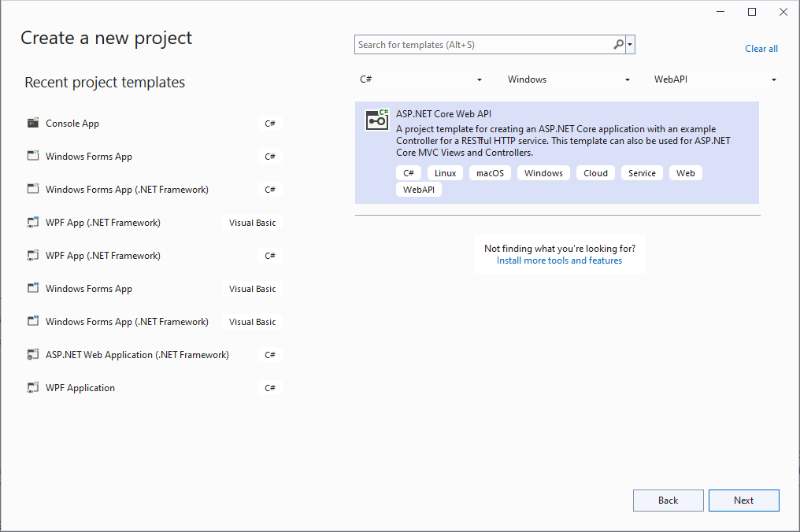Click the search magnifier icon

[x=618, y=44]
